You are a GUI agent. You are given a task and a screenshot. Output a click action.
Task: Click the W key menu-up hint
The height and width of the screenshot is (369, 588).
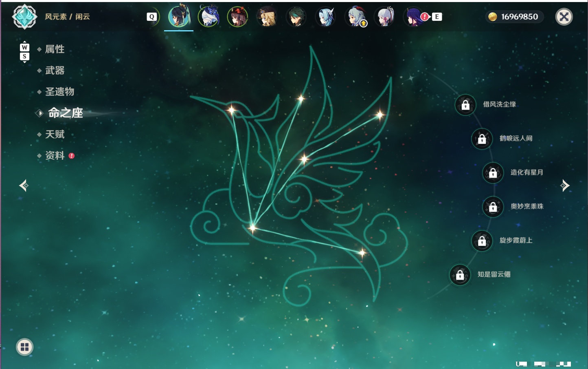pos(24,47)
